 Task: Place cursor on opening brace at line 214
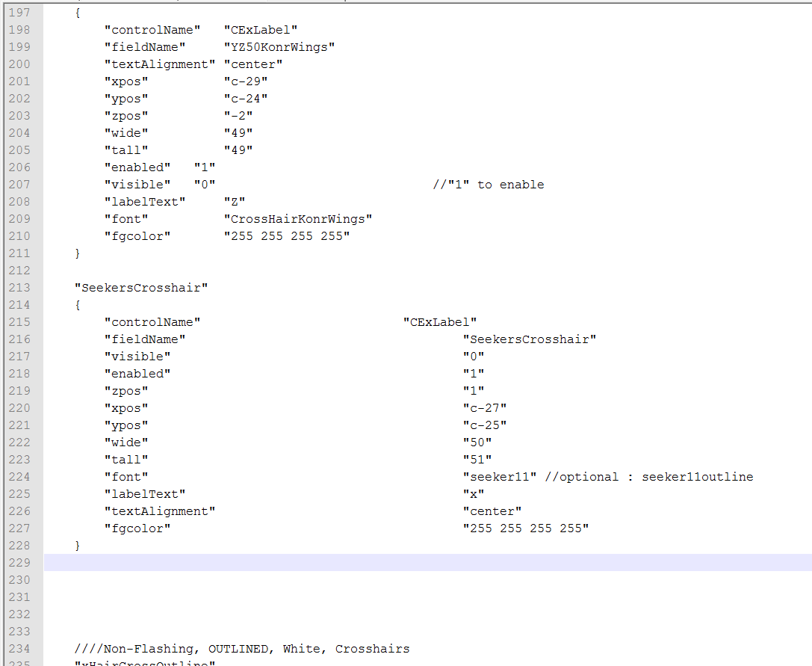coord(78,305)
